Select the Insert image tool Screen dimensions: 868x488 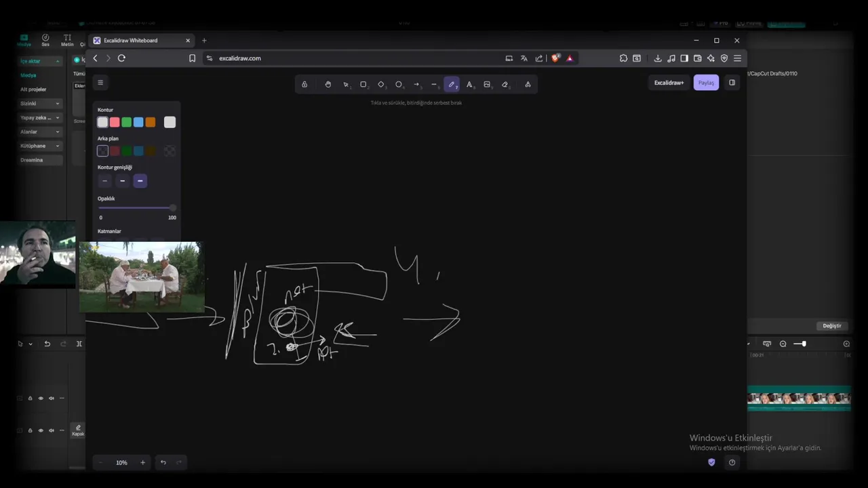(x=487, y=85)
